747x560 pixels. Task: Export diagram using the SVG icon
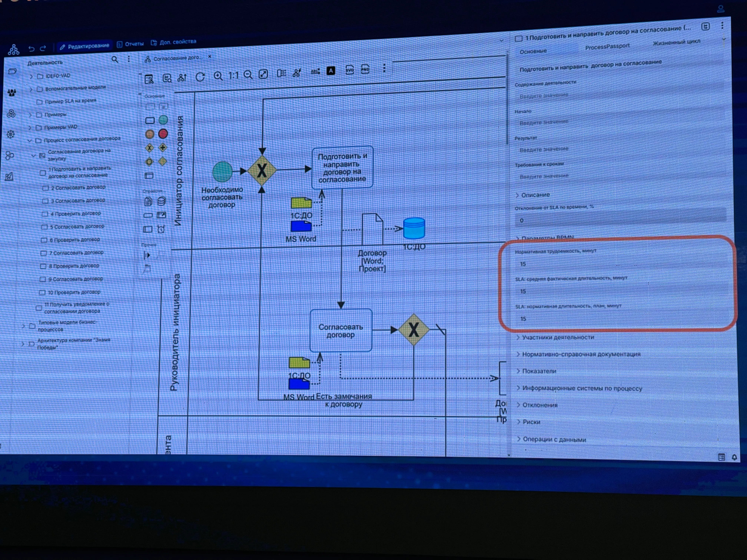[350, 70]
